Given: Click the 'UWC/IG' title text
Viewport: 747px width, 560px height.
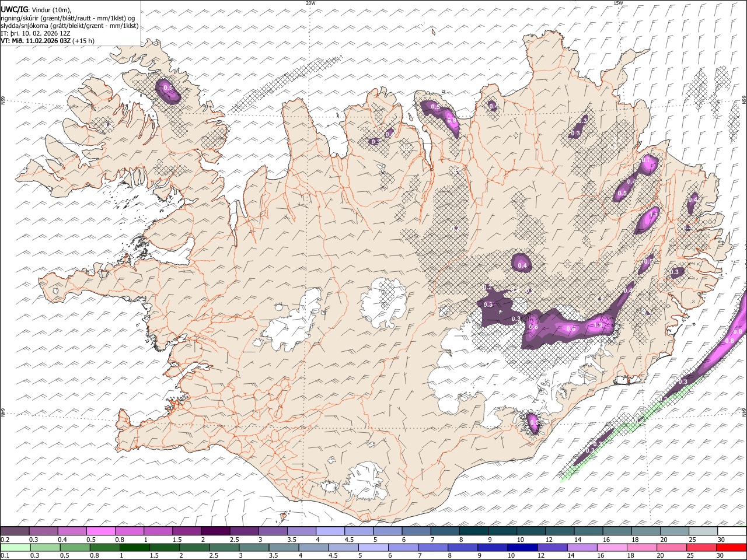Looking at the screenshot, I should 14,9.
